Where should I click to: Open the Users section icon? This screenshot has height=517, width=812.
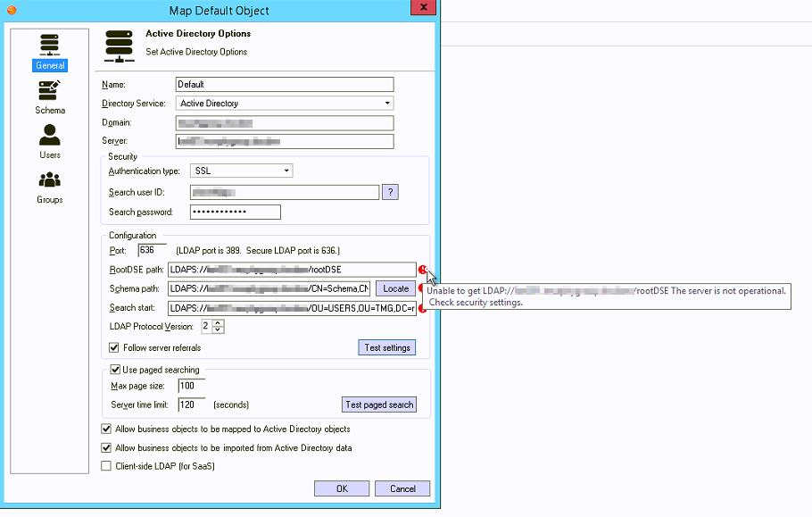50,141
